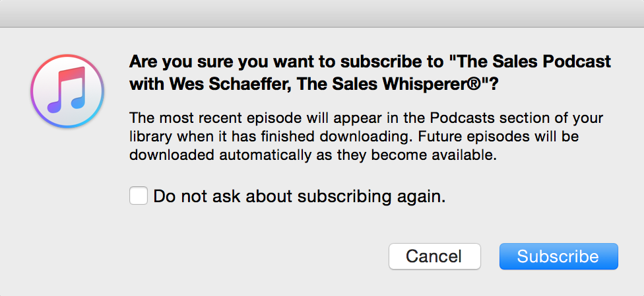Click "The most recent episode" description line
Screen dimensions: 644x296
tap(366, 118)
